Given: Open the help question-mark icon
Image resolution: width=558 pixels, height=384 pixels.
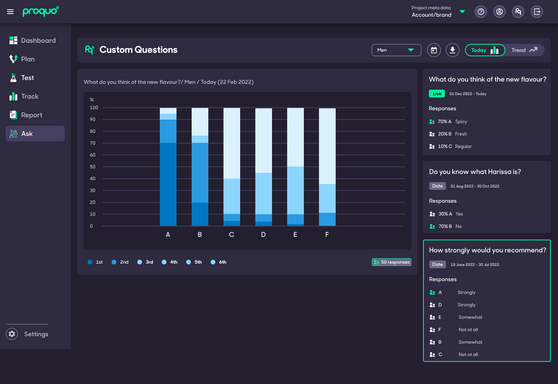Looking at the screenshot, I should (x=481, y=12).
